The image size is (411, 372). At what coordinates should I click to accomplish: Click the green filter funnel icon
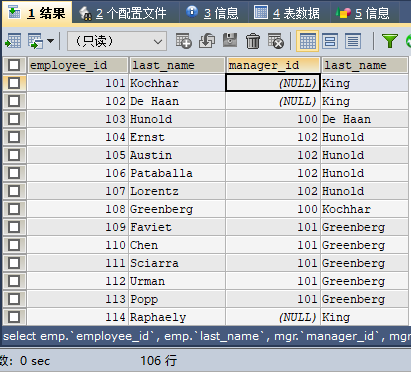click(390, 41)
